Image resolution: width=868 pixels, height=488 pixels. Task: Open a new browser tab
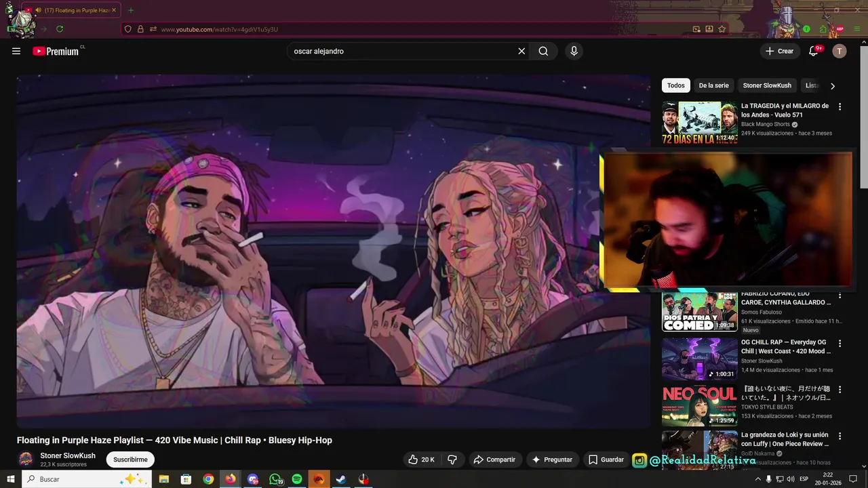(131, 10)
